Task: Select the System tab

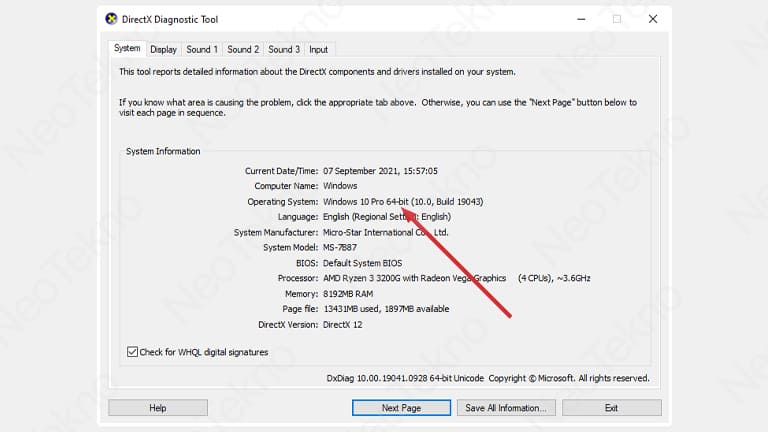Action: pyautogui.click(x=127, y=48)
